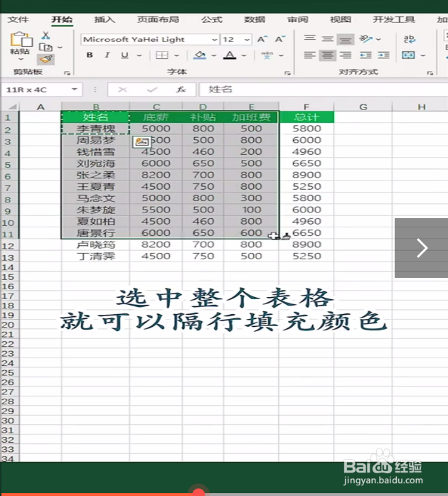Viewport: 448px width, 496px height.
Task: Select column G header
Action: point(363,107)
